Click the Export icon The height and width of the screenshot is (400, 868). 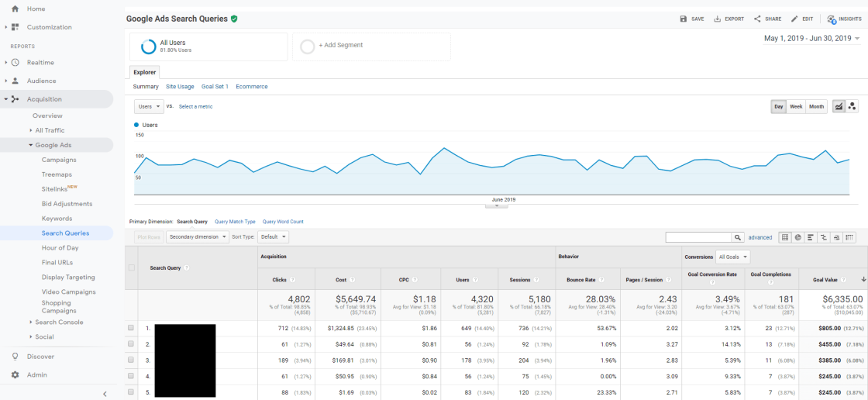coord(718,19)
